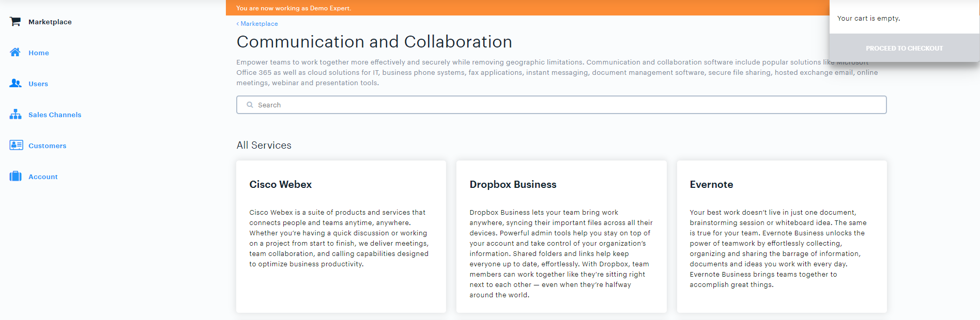
Task: Click the Home house icon
Action: click(x=16, y=52)
